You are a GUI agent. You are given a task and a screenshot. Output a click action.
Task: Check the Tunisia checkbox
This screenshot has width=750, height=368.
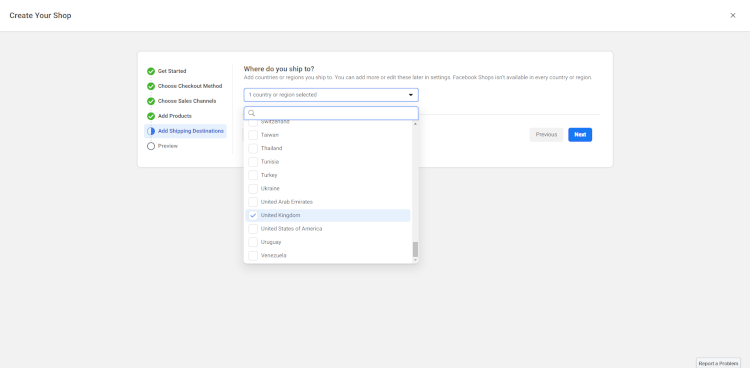tap(253, 162)
